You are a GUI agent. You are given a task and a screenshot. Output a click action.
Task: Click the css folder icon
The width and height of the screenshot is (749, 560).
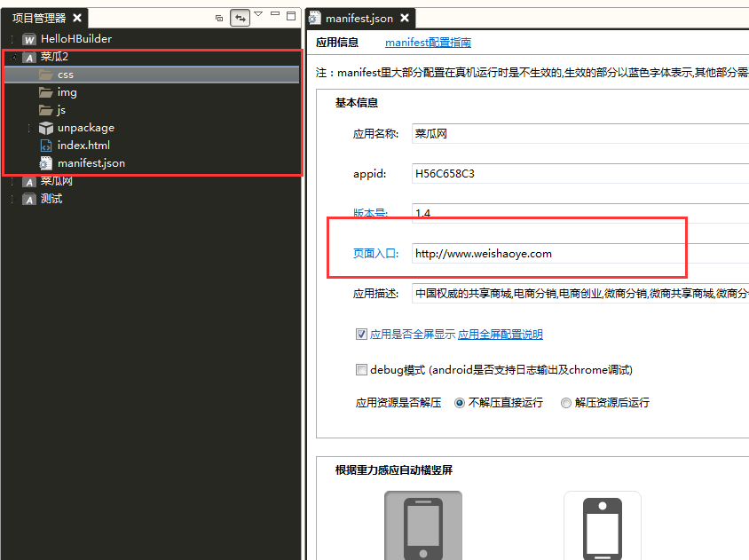pos(46,75)
